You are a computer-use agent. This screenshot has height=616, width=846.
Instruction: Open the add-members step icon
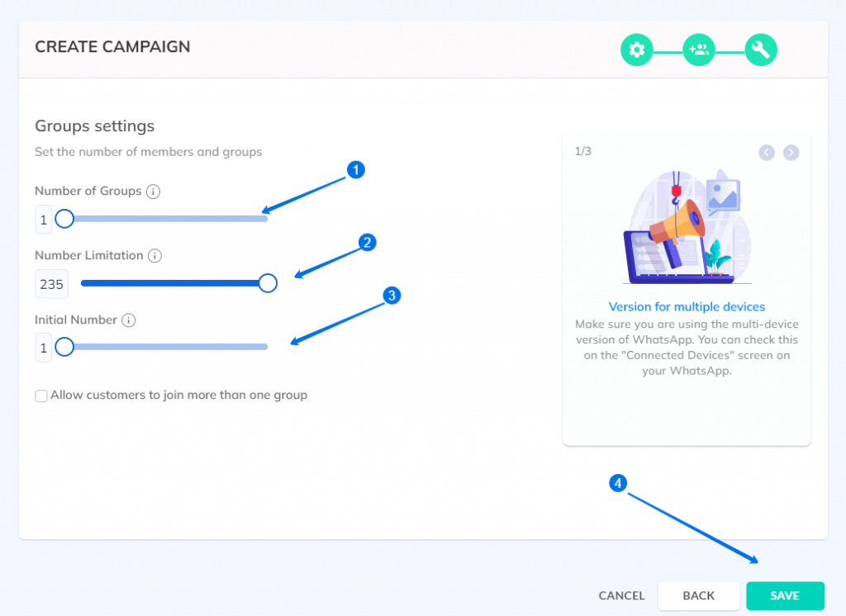699,50
